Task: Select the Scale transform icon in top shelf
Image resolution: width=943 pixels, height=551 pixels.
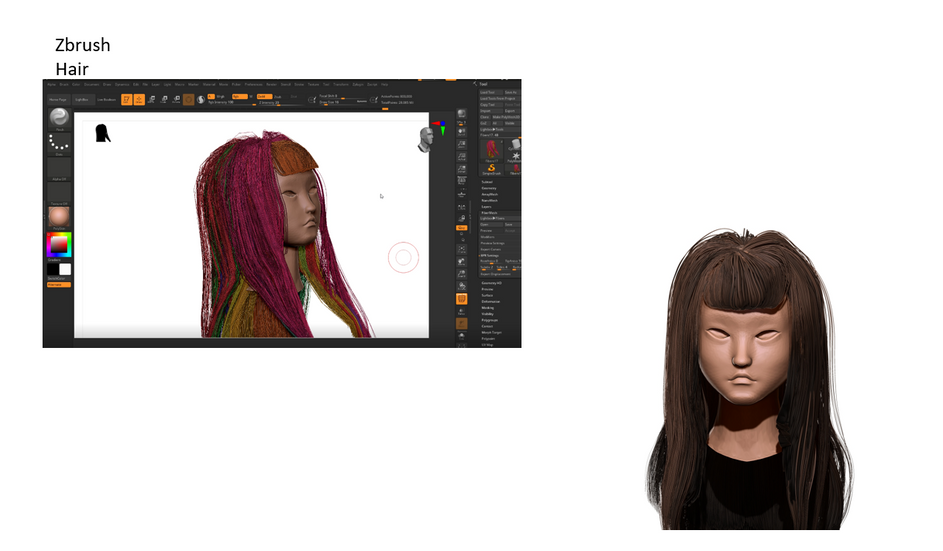Action: (x=164, y=99)
